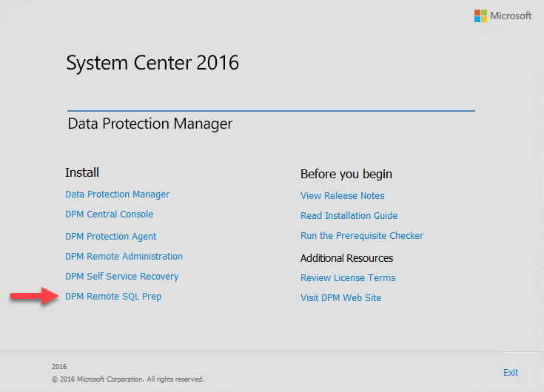This screenshot has width=544, height=392.
Task: Install Data Protection Manager
Action: 117,195
